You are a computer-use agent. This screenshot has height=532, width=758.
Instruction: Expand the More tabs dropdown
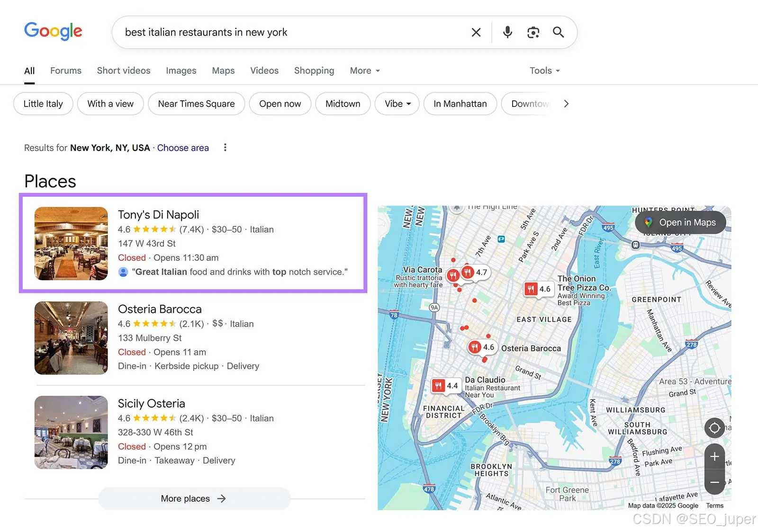point(365,71)
